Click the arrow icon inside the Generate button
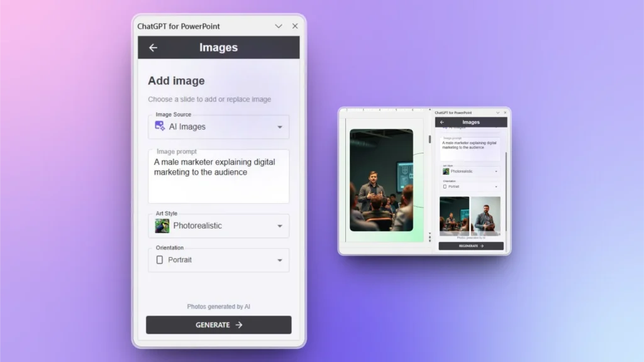This screenshot has width=644, height=362. [x=238, y=325]
